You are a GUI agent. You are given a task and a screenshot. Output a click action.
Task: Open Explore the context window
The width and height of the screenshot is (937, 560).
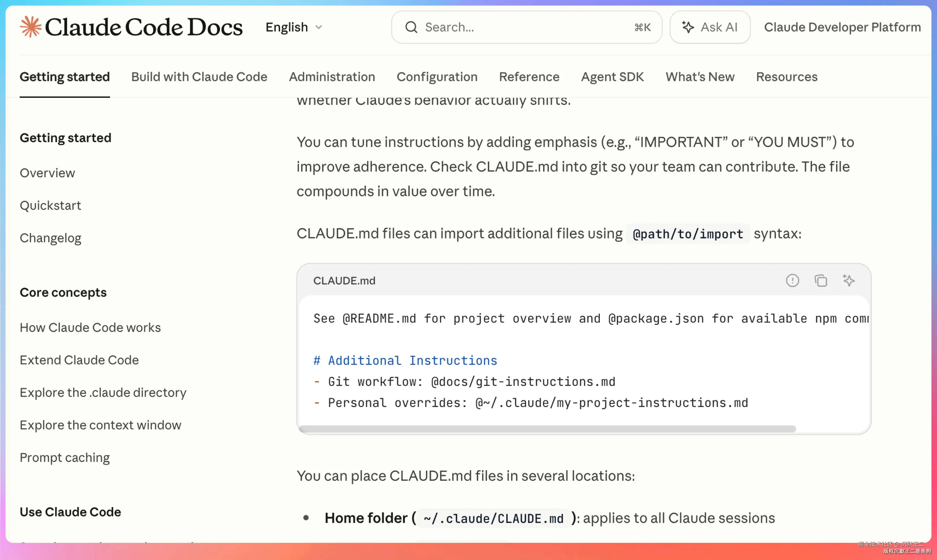tap(100, 425)
